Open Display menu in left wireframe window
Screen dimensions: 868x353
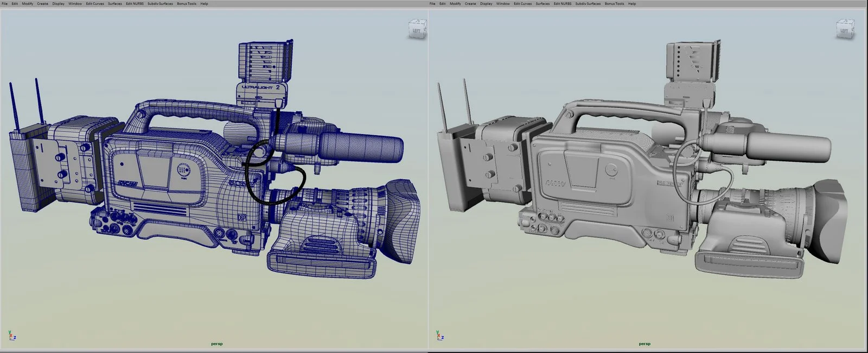(x=58, y=4)
